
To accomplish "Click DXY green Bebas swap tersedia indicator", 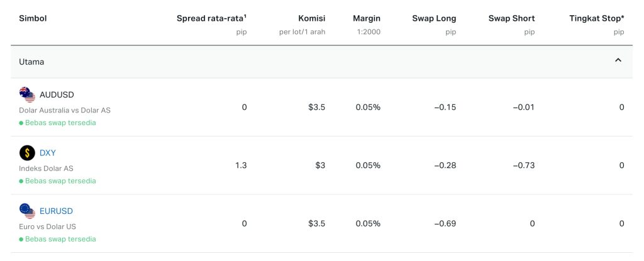I will pos(58,180).
